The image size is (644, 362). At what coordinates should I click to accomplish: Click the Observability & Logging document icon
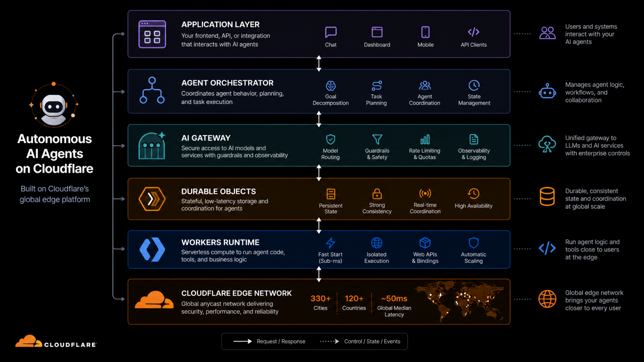(x=474, y=139)
